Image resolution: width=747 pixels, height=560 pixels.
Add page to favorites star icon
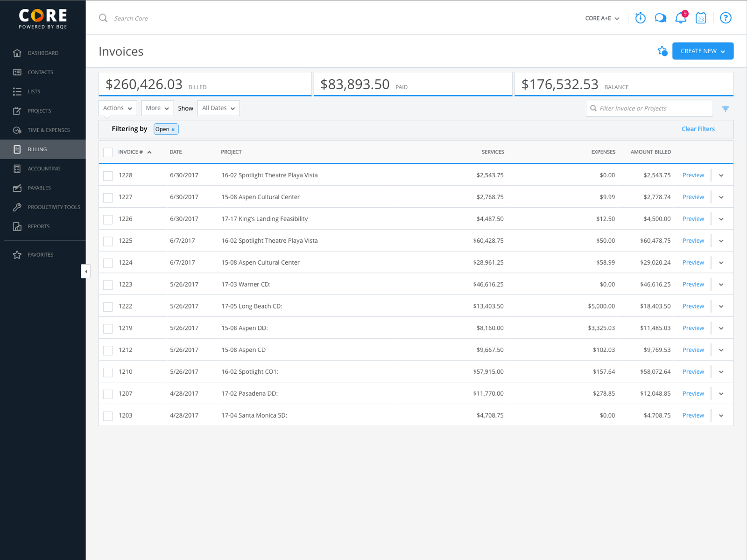[662, 51]
